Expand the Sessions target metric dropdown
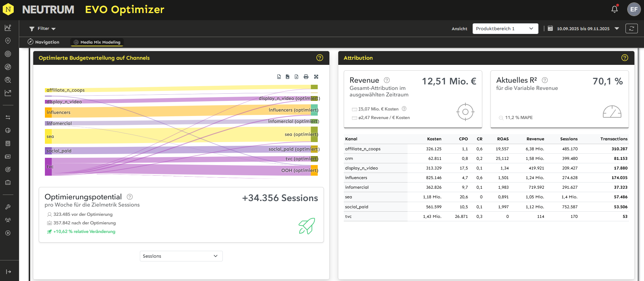The image size is (644, 281). (x=181, y=256)
